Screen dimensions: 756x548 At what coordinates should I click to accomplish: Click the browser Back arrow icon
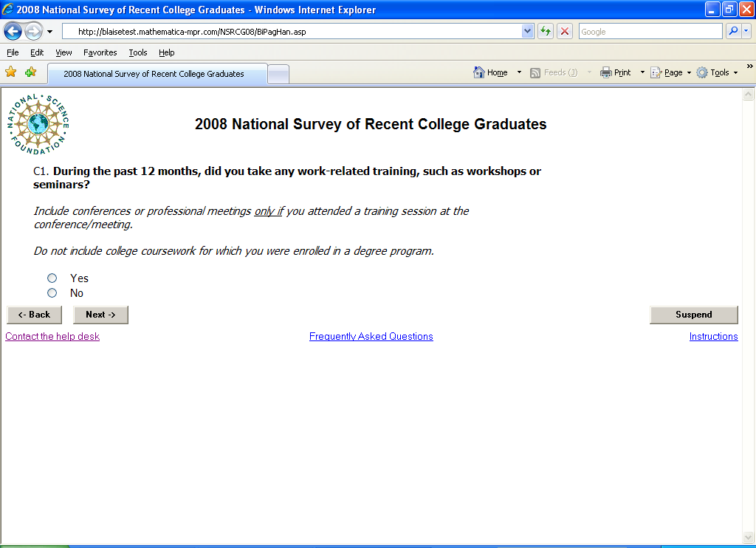pyautogui.click(x=13, y=32)
